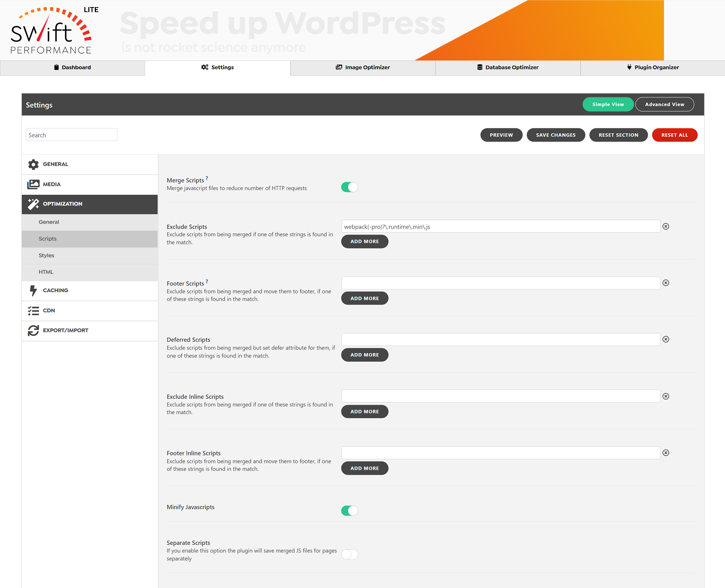Open the Image Optimizer tab

pos(363,67)
